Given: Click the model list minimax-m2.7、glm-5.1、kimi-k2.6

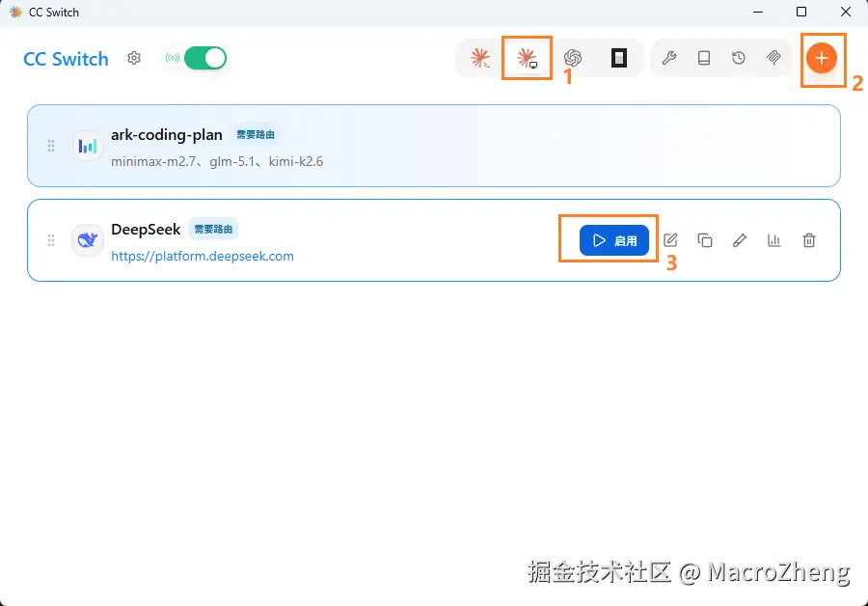Looking at the screenshot, I should 217,162.
